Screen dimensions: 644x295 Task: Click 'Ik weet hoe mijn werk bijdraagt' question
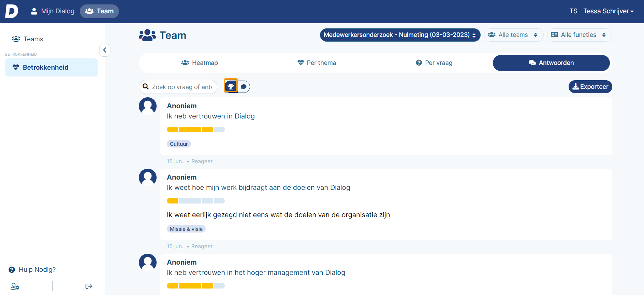click(x=259, y=187)
